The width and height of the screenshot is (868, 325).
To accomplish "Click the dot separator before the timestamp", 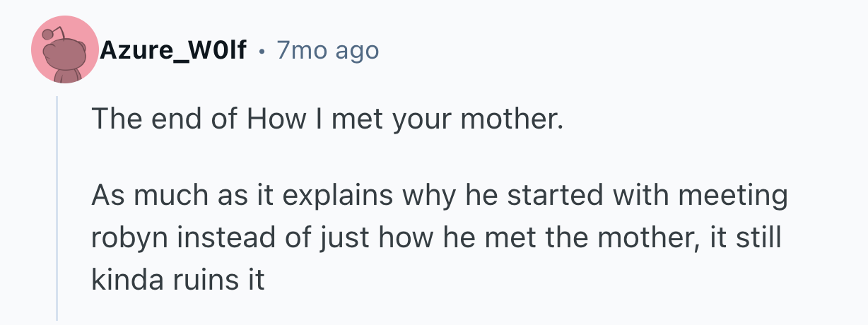I will pyautogui.click(x=262, y=51).
